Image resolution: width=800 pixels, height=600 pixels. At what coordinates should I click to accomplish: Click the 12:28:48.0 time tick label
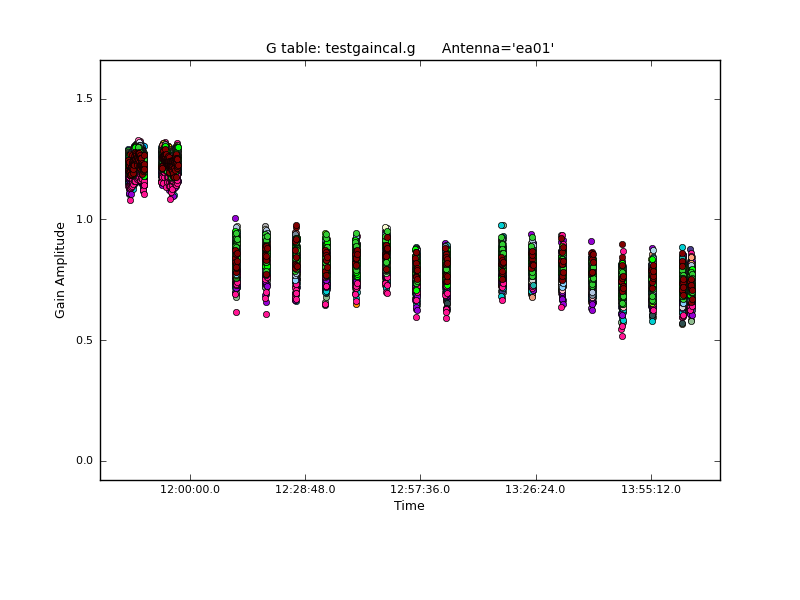[x=305, y=489]
